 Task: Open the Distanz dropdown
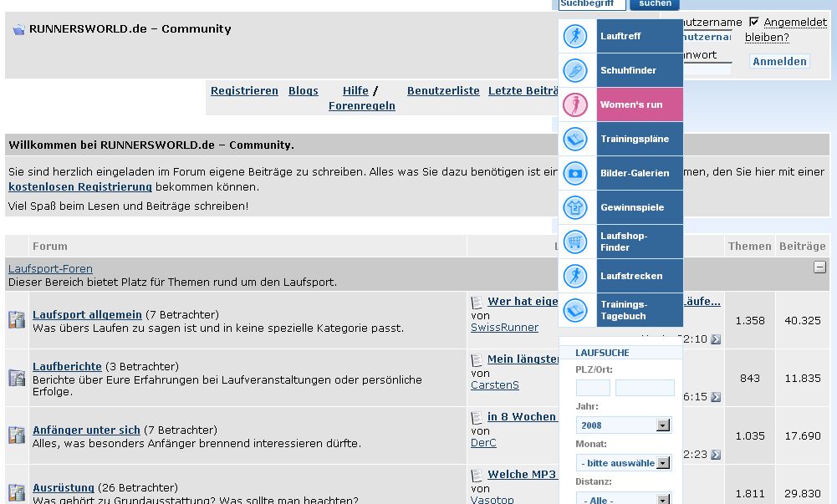662,500
